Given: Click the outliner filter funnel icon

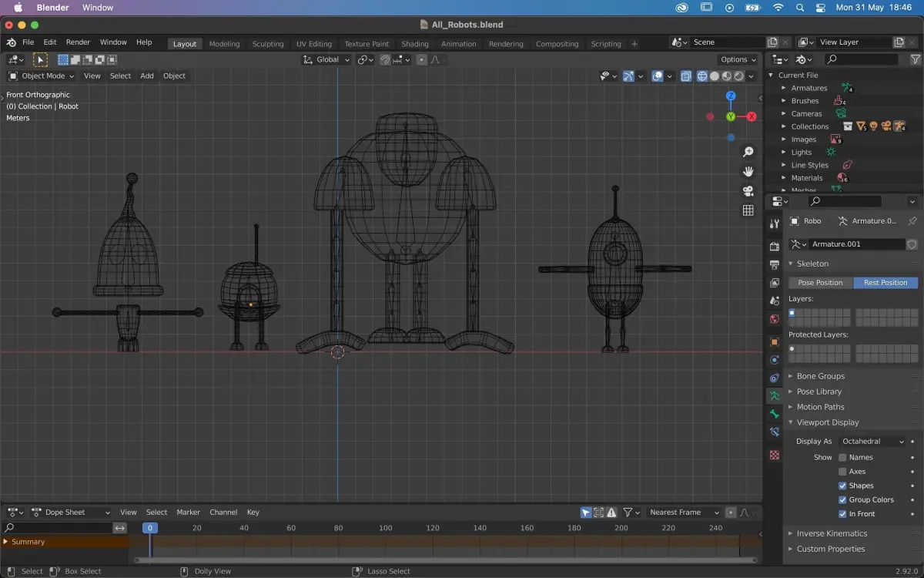Looking at the screenshot, I should click(915, 59).
